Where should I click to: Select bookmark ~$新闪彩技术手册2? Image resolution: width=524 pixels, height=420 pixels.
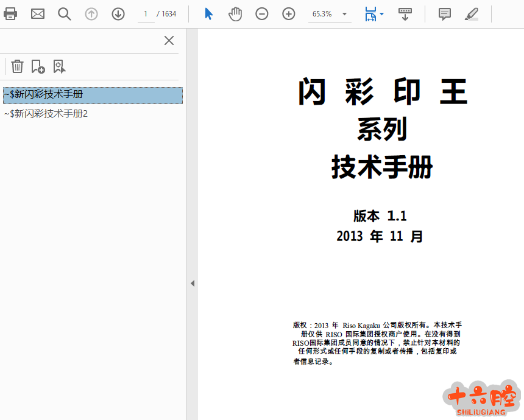tap(46, 113)
